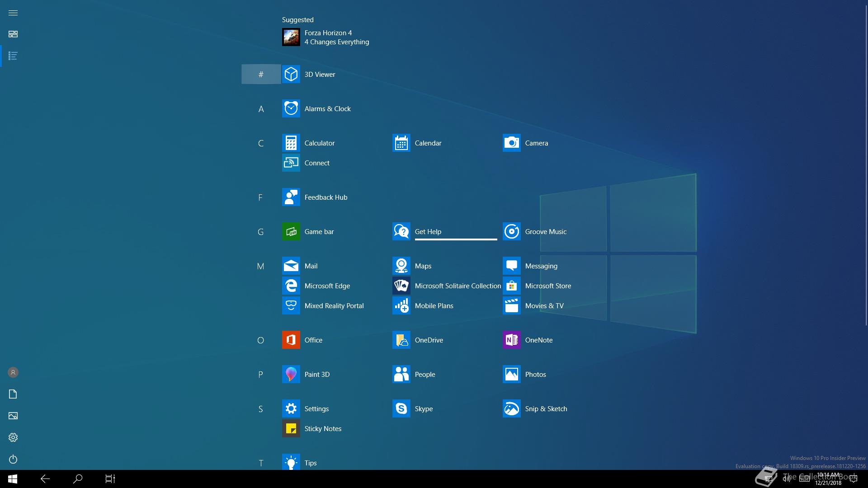Open the Microsoft Edge icon
The height and width of the screenshot is (488, 868).
click(x=291, y=286)
